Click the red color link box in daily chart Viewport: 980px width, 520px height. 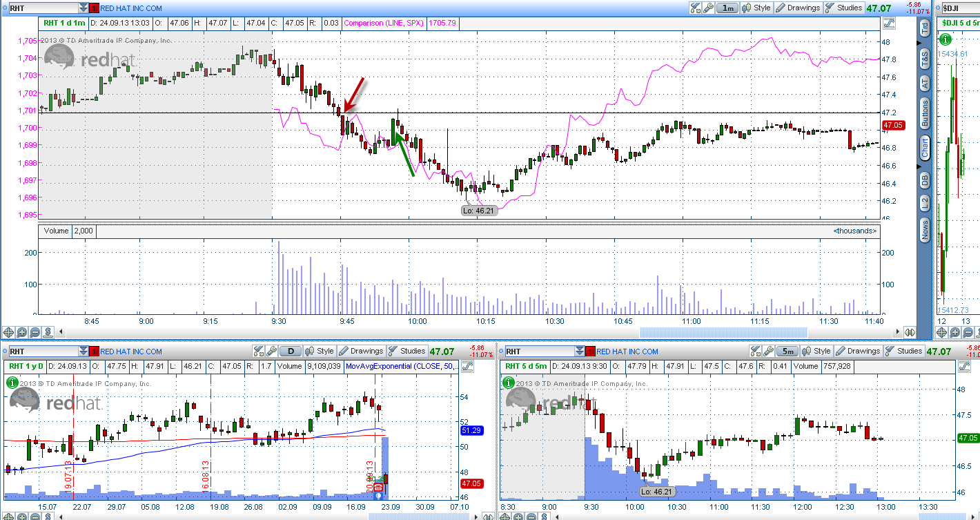click(x=94, y=352)
